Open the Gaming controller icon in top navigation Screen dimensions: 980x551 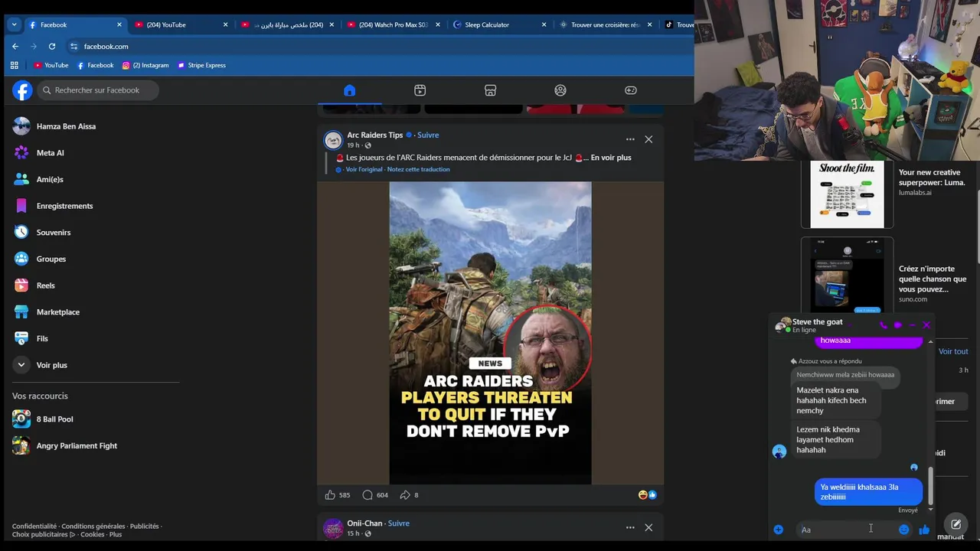point(631,90)
